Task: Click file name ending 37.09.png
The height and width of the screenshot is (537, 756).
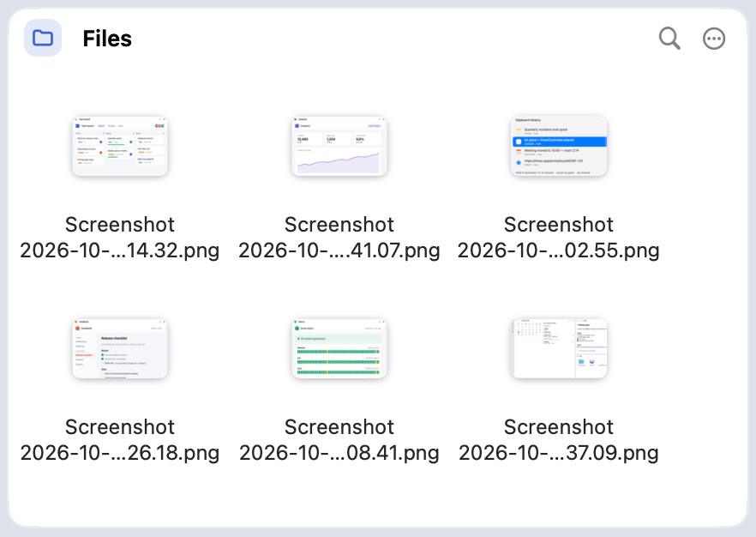Action: (558, 440)
